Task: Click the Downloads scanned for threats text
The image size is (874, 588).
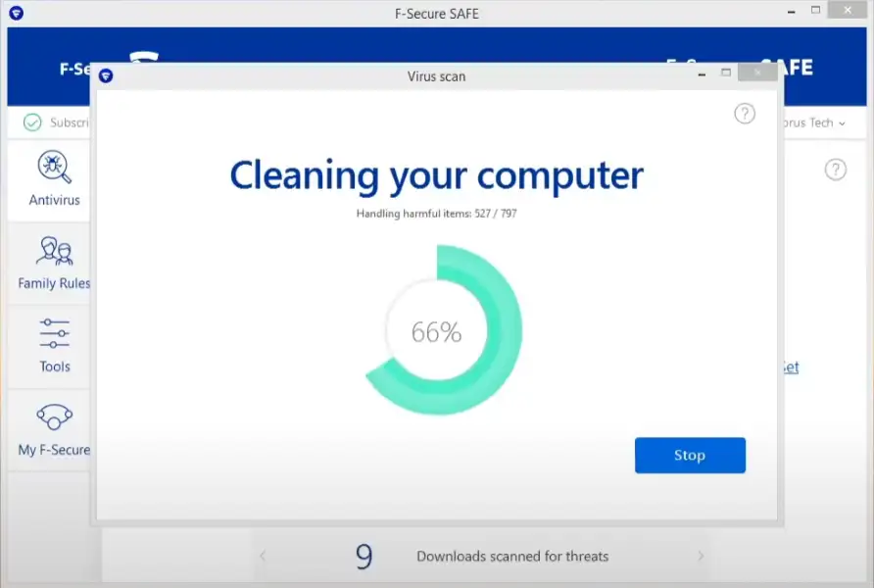Action: (512, 556)
